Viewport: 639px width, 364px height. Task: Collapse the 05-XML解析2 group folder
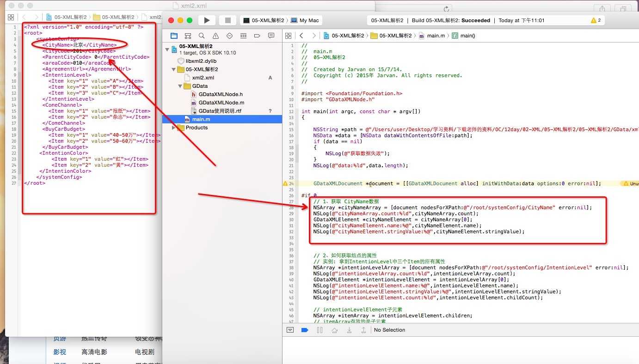[174, 69]
